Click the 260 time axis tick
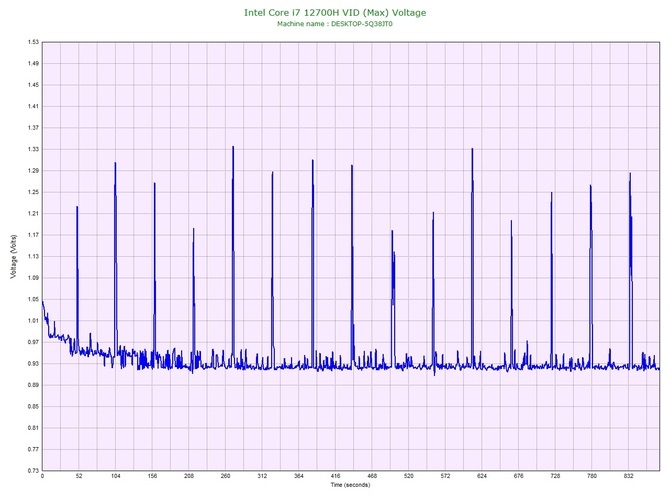The image size is (670, 502). click(225, 476)
